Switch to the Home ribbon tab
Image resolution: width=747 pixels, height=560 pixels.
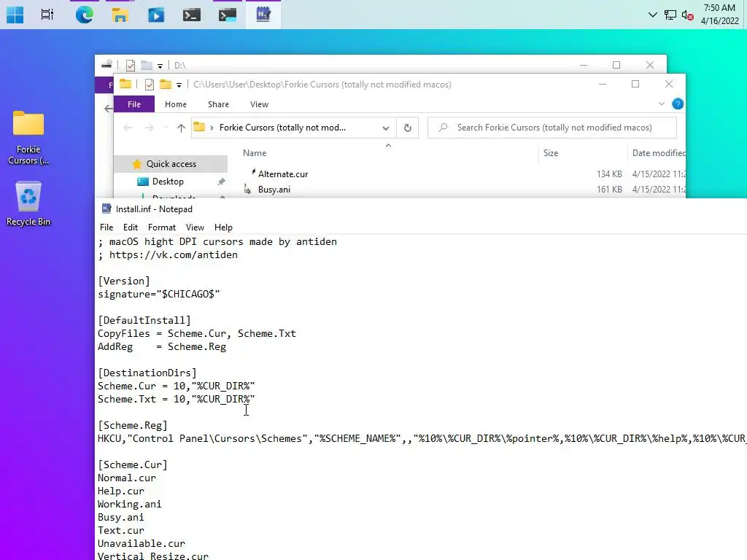pyautogui.click(x=176, y=104)
